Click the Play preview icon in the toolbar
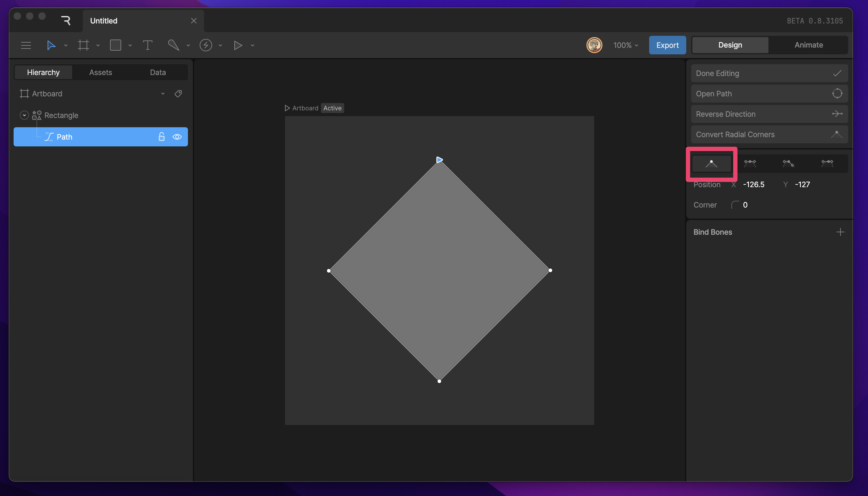 (238, 45)
